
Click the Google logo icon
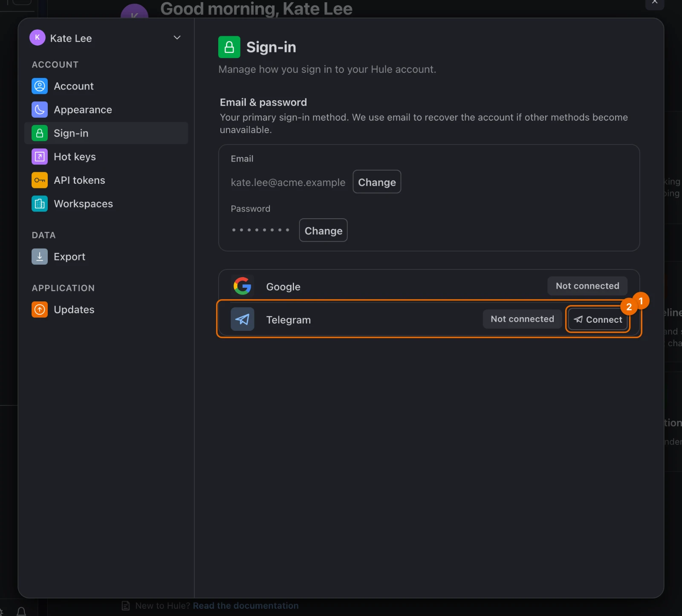242,286
